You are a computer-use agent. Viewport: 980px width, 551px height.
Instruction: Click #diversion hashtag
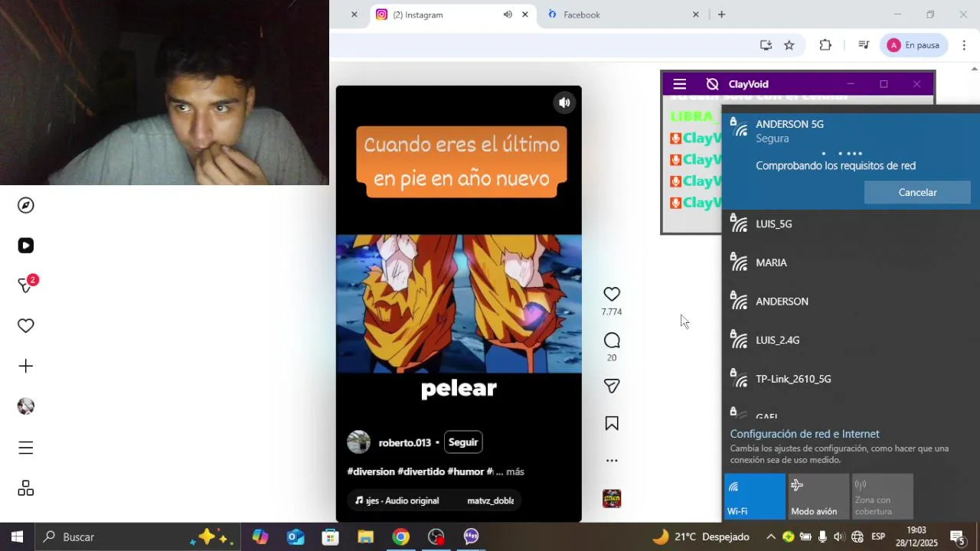[x=371, y=472]
